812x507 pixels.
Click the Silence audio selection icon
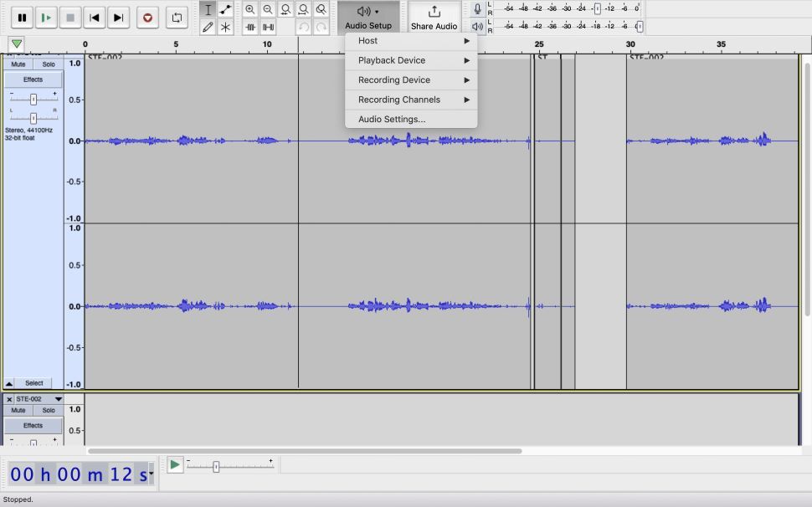[268, 26]
